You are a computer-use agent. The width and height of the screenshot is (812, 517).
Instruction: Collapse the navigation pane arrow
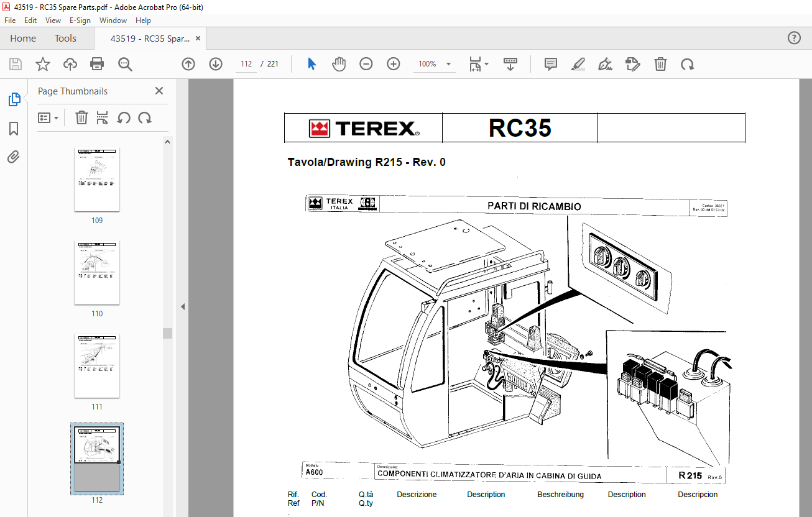pos(183,306)
